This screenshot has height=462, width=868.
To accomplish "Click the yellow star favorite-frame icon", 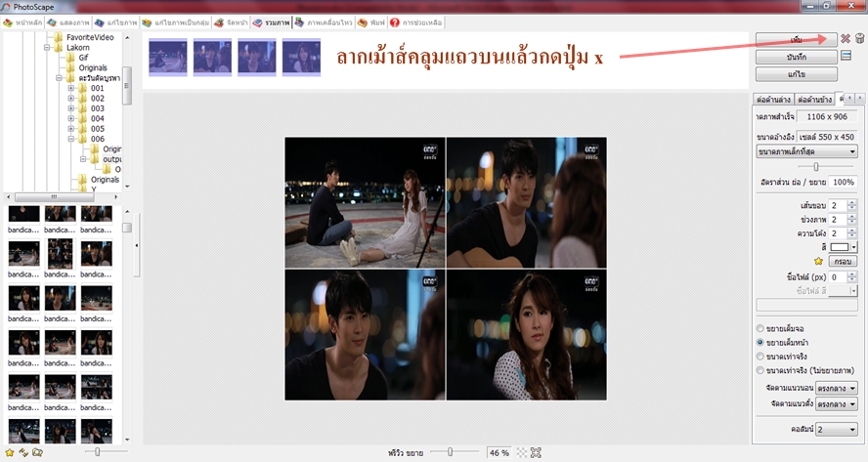I will coord(818,261).
